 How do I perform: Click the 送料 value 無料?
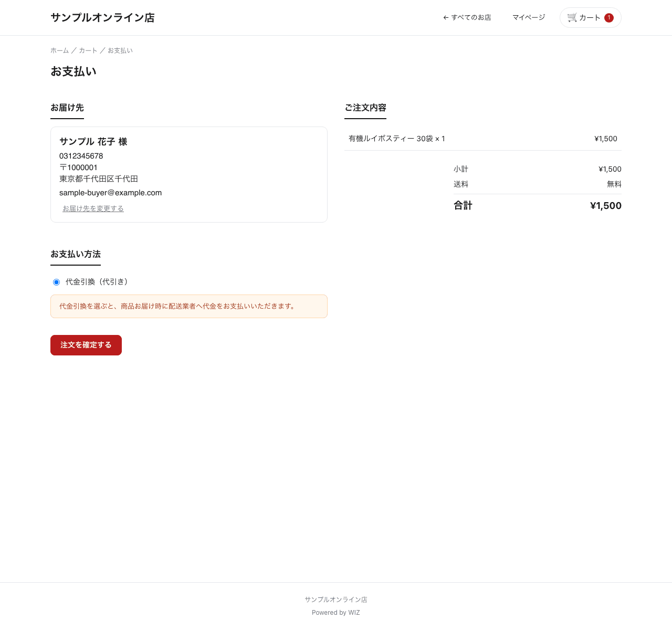point(614,184)
